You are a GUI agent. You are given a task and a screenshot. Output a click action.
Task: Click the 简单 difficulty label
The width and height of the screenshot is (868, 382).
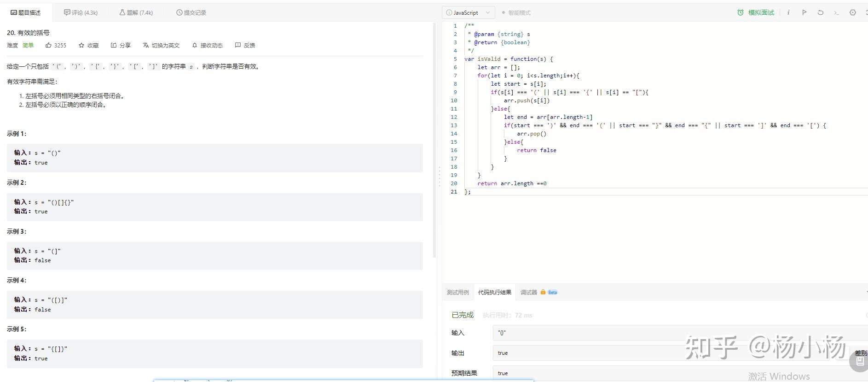(28, 45)
